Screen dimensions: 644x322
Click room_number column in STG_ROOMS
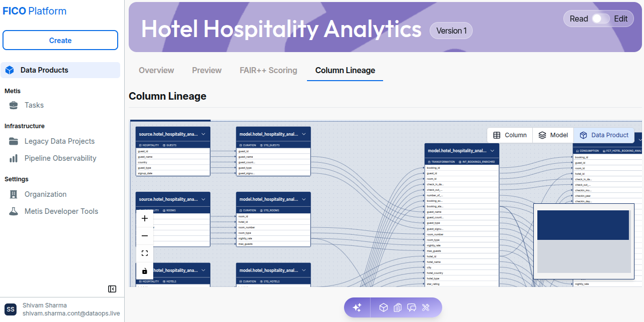coord(273,227)
